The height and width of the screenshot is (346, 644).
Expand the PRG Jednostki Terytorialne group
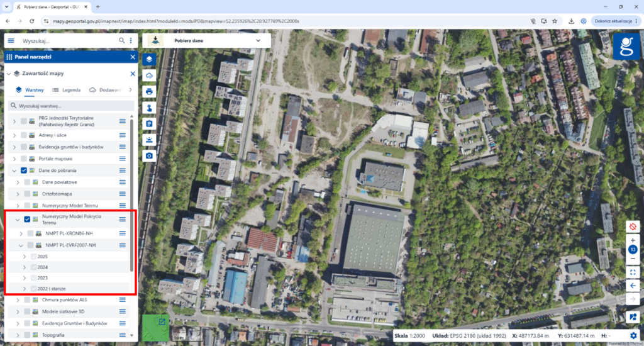14,121
